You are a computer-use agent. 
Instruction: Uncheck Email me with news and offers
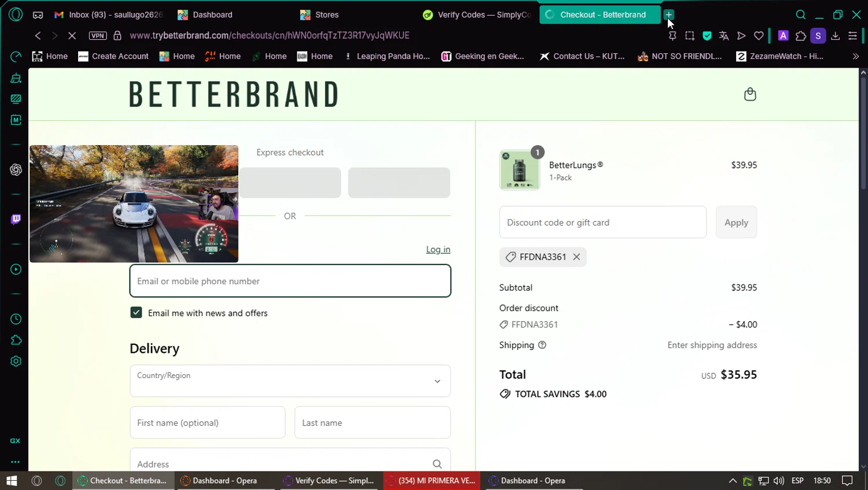136,312
